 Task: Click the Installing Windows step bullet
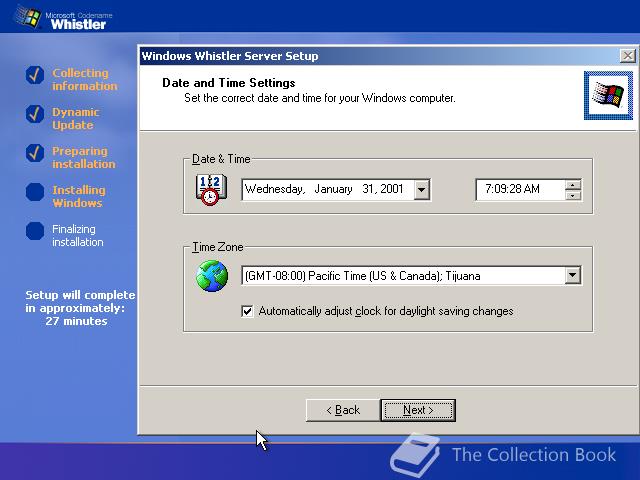point(35,192)
